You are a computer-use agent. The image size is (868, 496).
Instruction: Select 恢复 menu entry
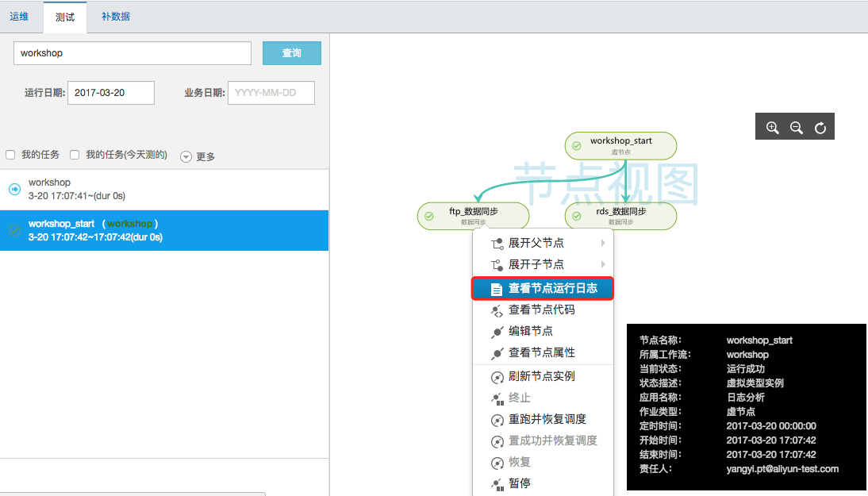click(x=543, y=462)
